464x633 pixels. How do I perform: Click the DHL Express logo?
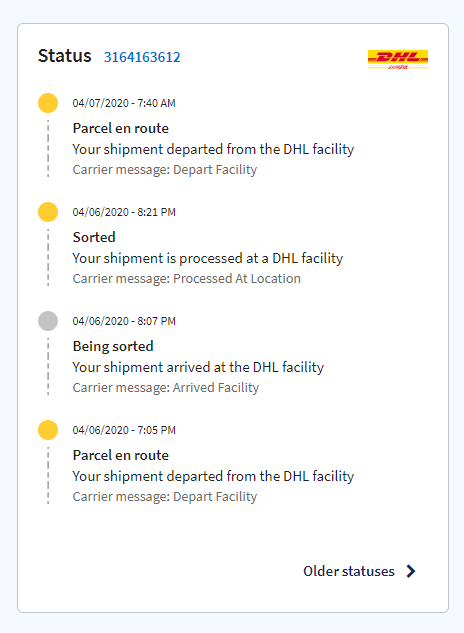pos(398,59)
